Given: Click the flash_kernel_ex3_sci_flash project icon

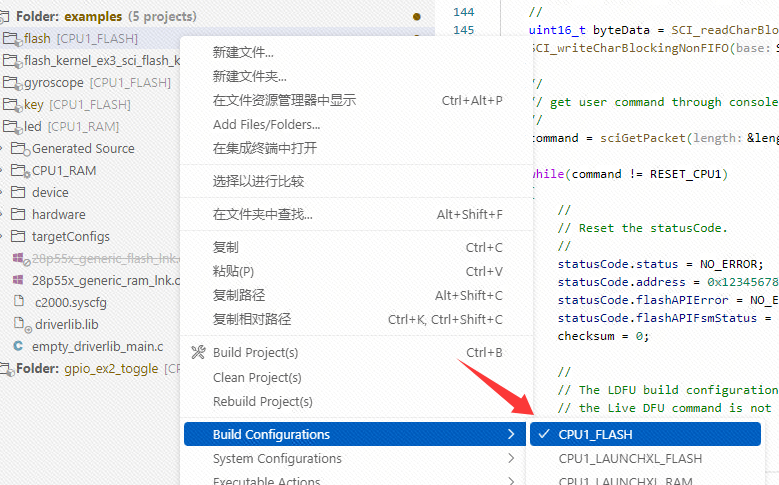Looking at the screenshot, I should point(12,61).
